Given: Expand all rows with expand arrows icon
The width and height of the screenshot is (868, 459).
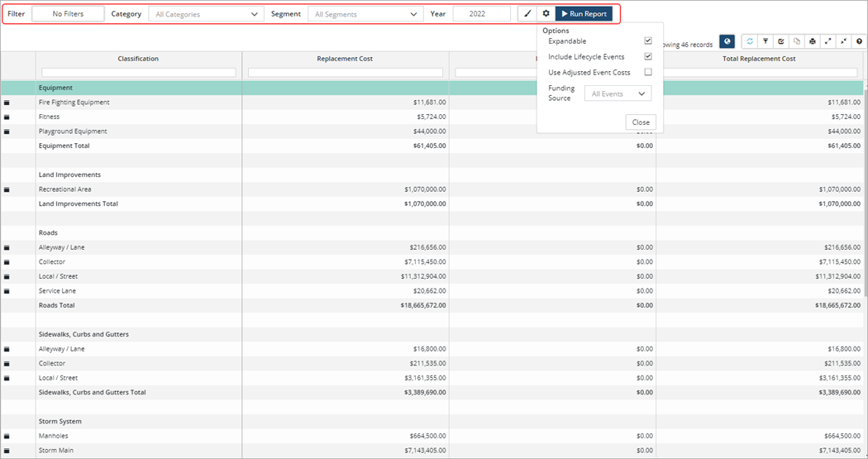Looking at the screenshot, I should pyautogui.click(x=828, y=41).
